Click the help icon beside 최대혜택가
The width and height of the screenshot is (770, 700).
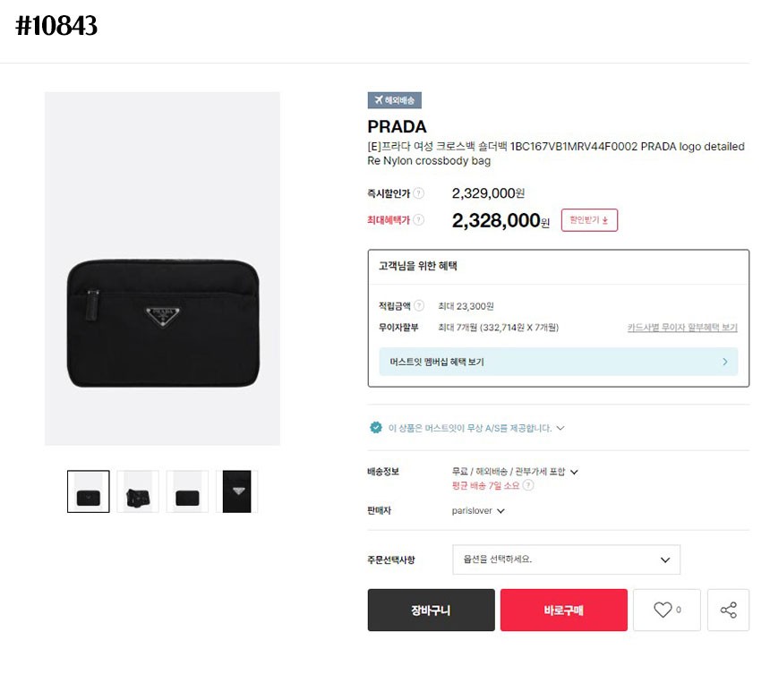pos(418,220)
